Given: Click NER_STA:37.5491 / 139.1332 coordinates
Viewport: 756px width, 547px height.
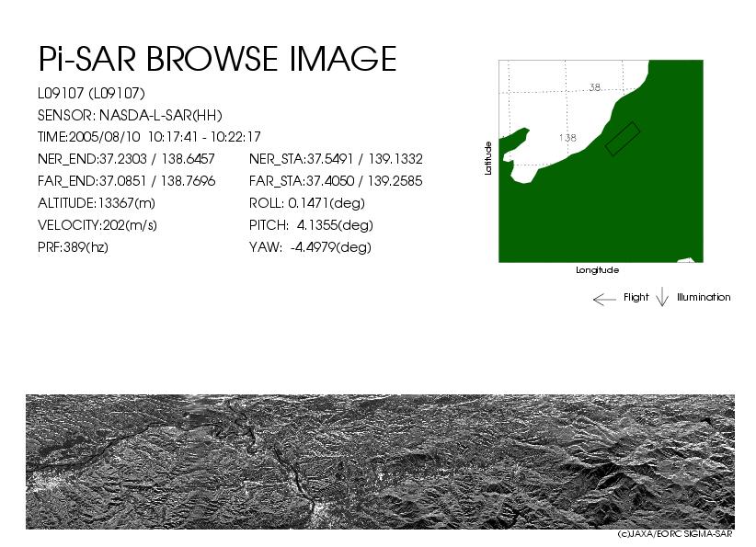Looking at the screenshot, I should (x=336, y=159).
